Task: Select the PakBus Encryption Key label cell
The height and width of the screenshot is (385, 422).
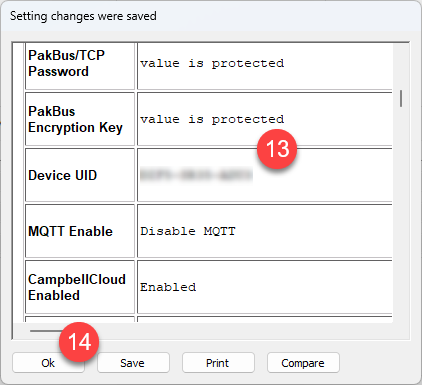Action: [x=80, y=119]
